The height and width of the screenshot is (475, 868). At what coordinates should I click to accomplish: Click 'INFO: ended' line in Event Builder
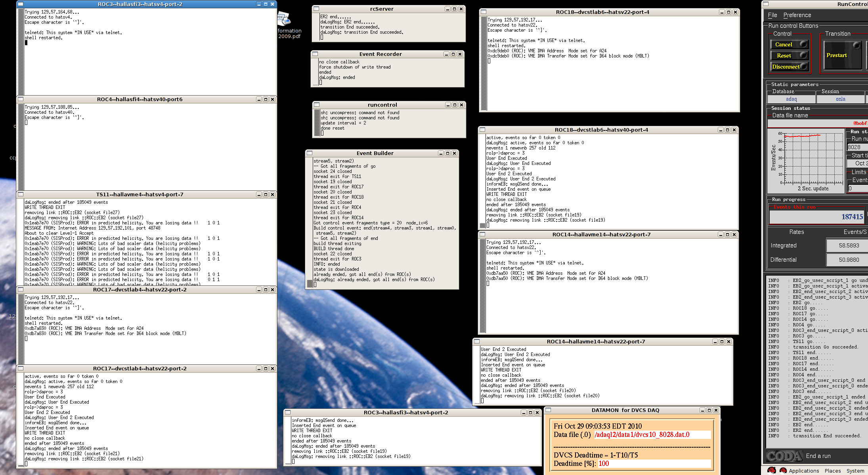pyautogui.click(x=327, y=264)
